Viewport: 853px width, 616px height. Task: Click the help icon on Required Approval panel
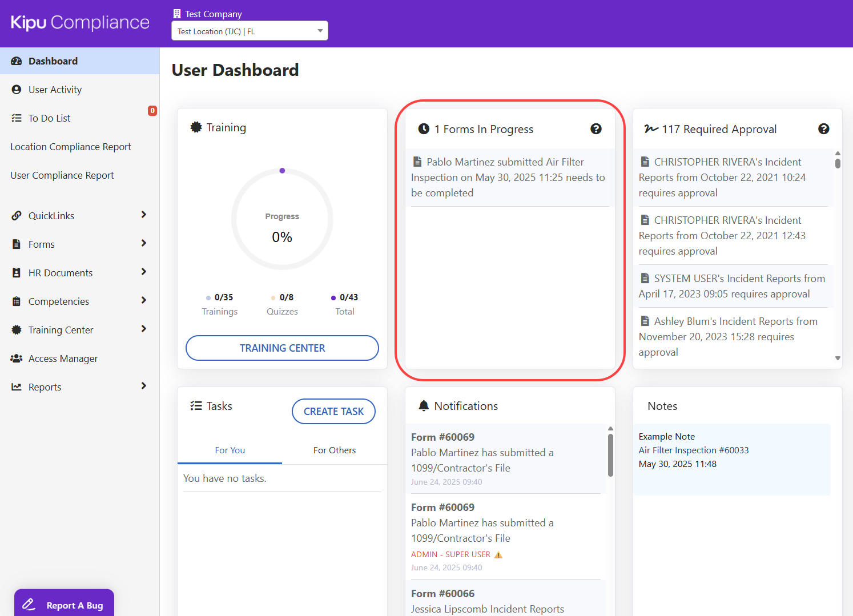pos(823,129)
